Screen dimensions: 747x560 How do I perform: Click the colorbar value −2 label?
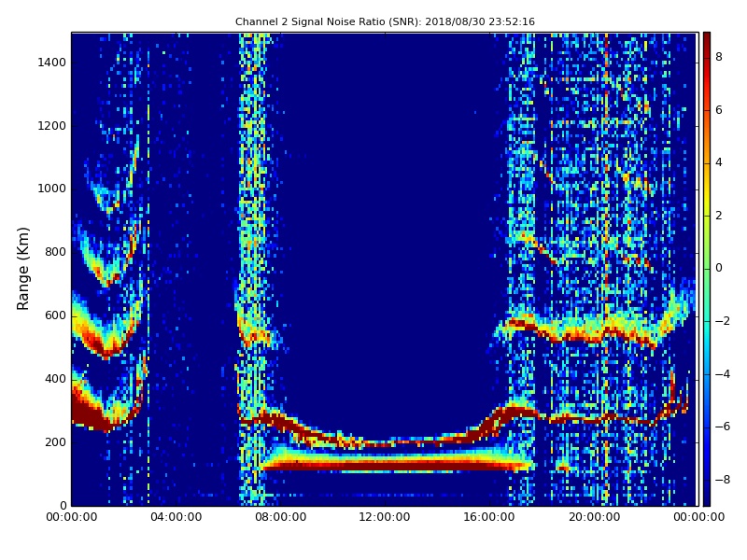723,321
